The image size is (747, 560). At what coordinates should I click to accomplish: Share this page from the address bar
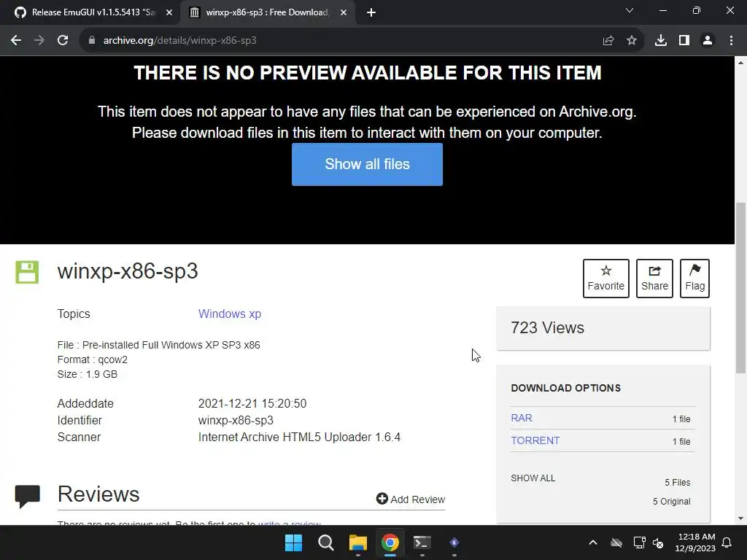click(608, 41)
